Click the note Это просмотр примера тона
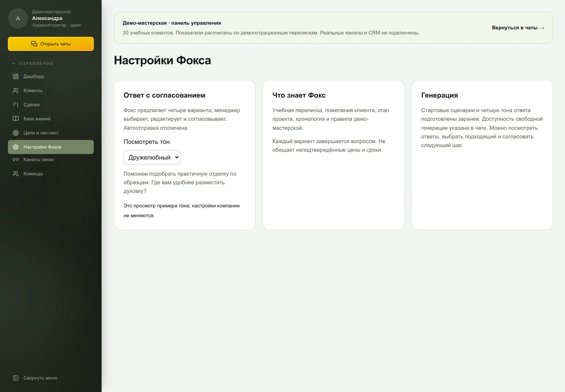Viewport: 565px width, 392px height. click(182, 211)
